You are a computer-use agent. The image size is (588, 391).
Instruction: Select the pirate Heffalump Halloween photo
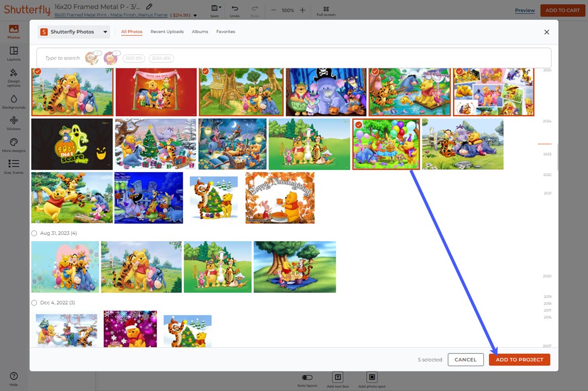pyautogui.click(x=326, y=92)
